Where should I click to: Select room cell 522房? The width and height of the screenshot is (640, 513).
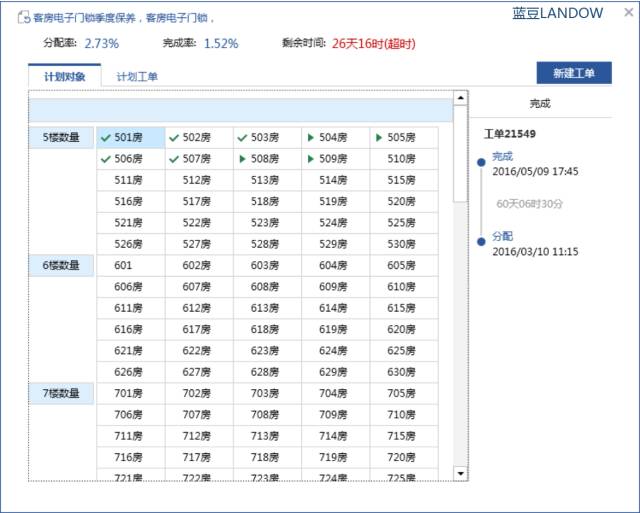pyautogui.click(x=199, y=223)
